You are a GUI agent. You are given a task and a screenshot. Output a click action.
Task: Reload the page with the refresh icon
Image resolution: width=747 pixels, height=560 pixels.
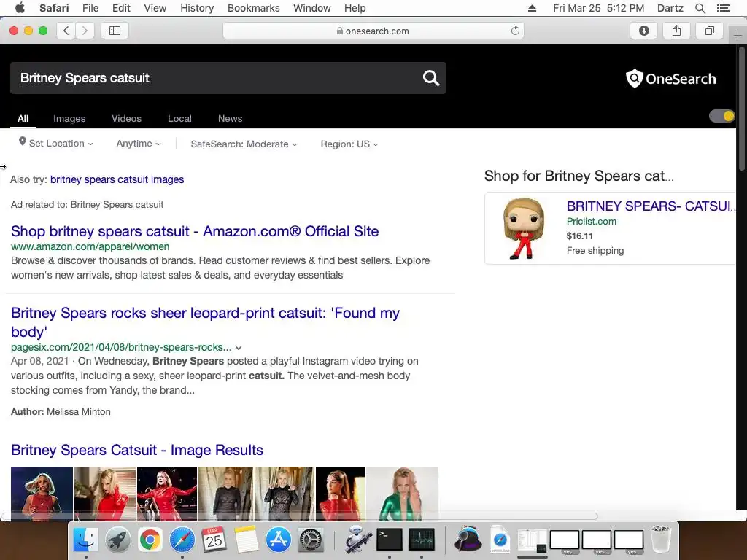coord(515,31)
